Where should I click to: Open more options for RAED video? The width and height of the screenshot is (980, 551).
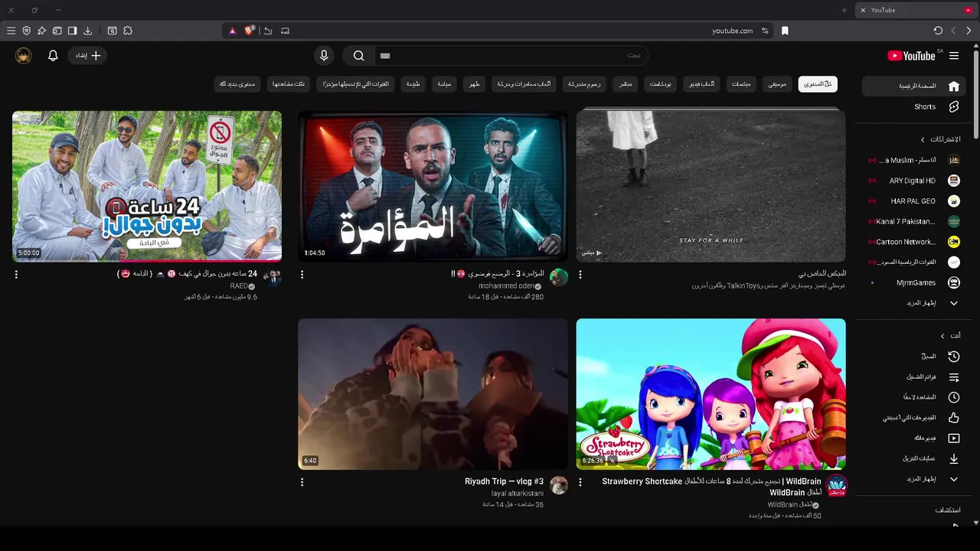16,274
